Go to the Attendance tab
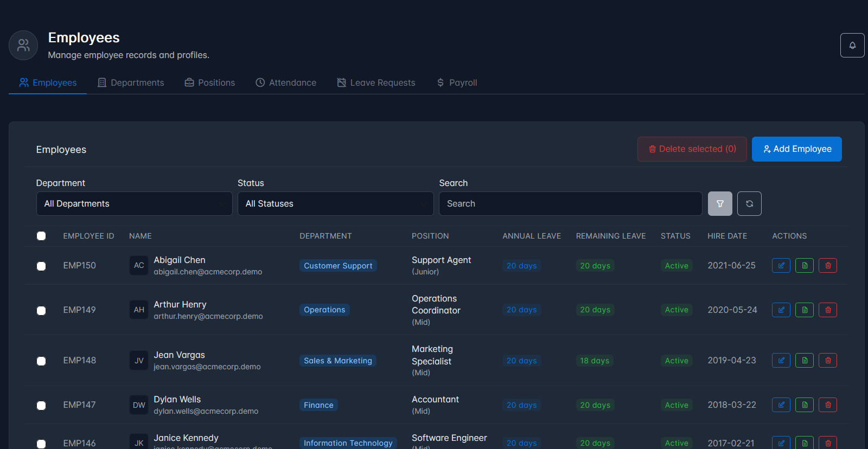This screenshot has height=449, width=868. (286, 82)
